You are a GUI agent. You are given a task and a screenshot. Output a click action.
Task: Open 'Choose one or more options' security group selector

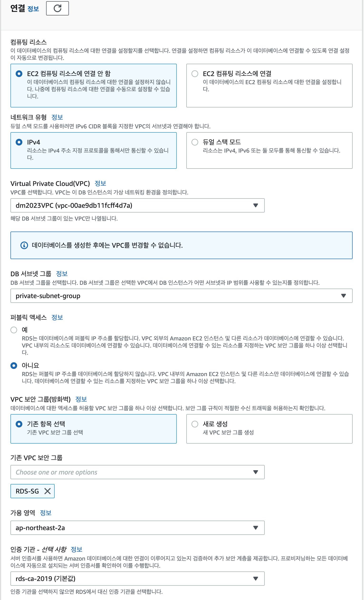coord(138,472)
